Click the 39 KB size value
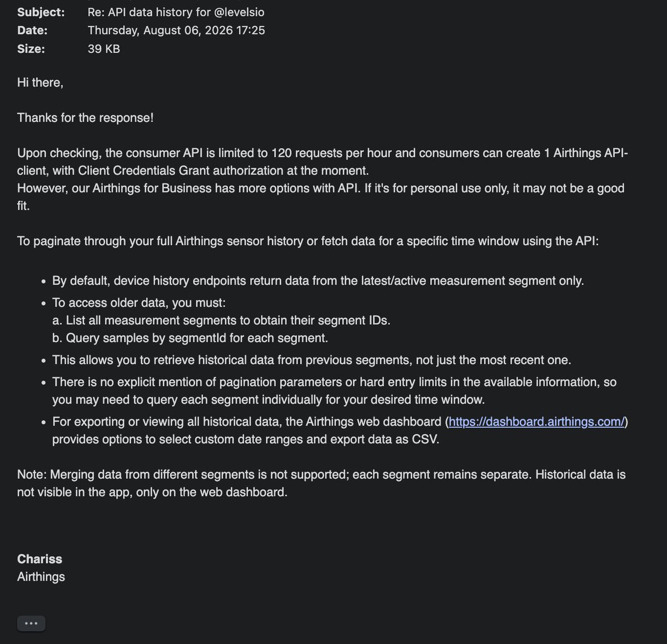 click(104, 48)
